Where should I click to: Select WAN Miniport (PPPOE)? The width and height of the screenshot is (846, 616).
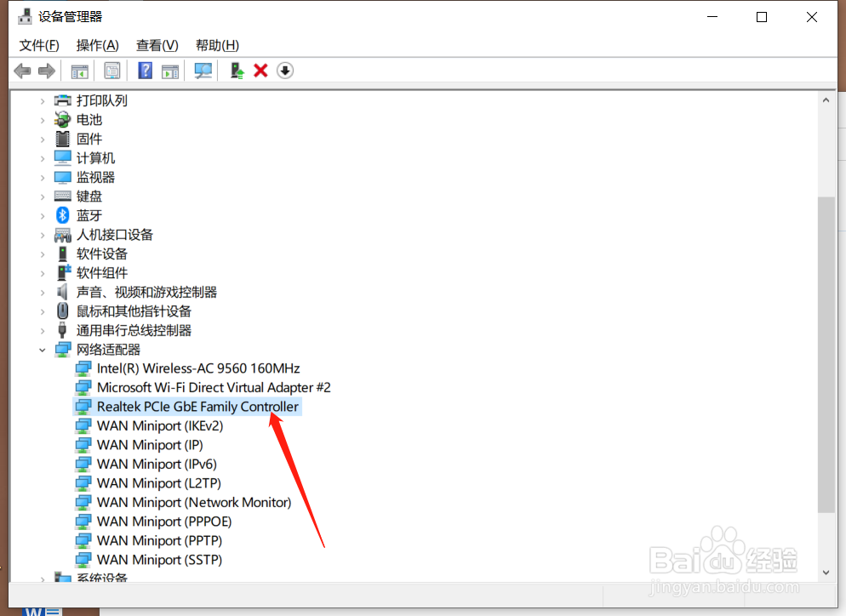(164, 522)
